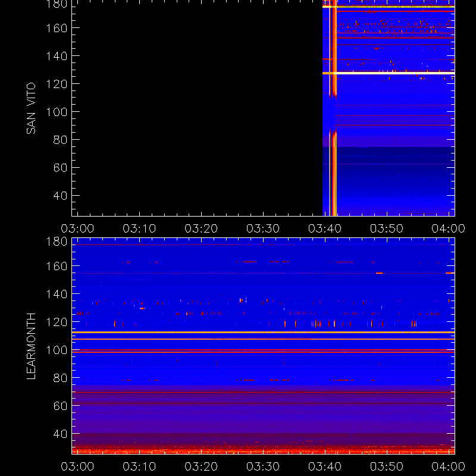Click the bright white interference line near 127 in San Vito
476x476 pixels.
[x=389, y=73]
